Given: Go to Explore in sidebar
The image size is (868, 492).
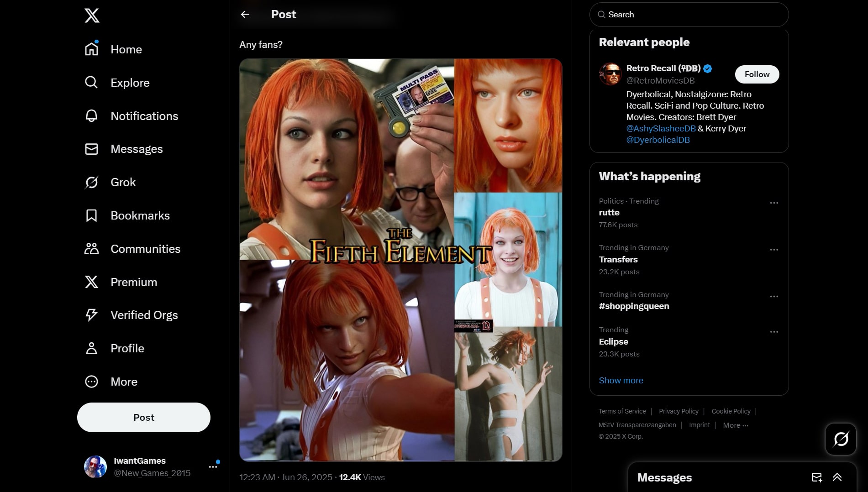Looking at the screenshot, I should click(x=117, y=83).
